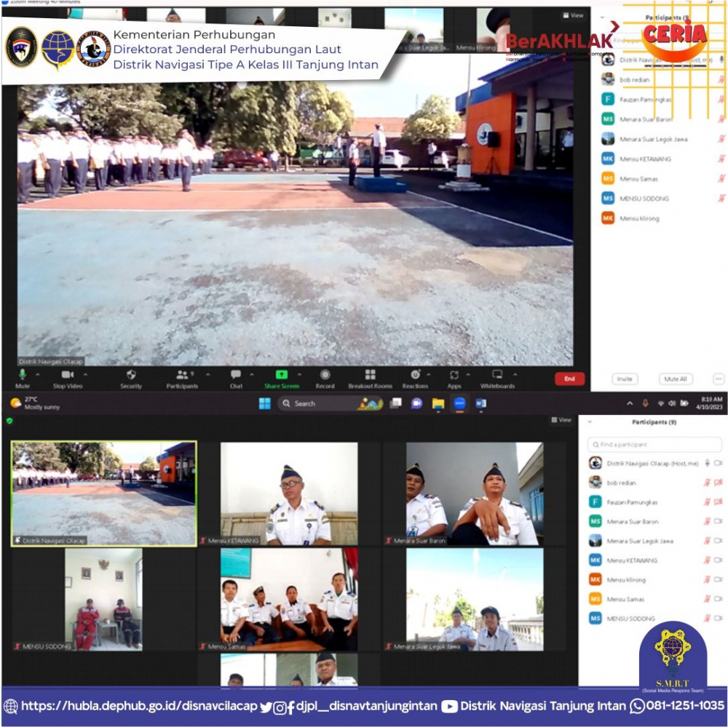Open Zoom Apps
The width and height of the screenshot is (728, 727).
click(x=454, y=378)
